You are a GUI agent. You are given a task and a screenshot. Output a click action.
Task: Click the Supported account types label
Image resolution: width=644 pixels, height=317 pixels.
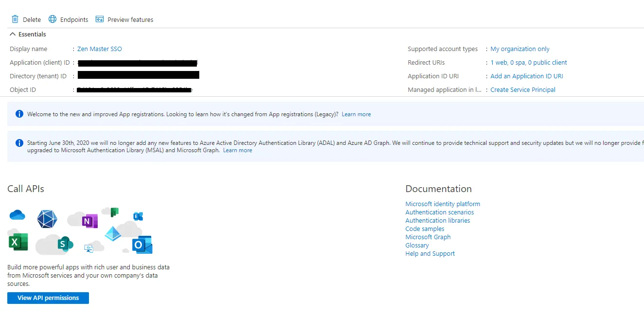click(x=443, y=49)
